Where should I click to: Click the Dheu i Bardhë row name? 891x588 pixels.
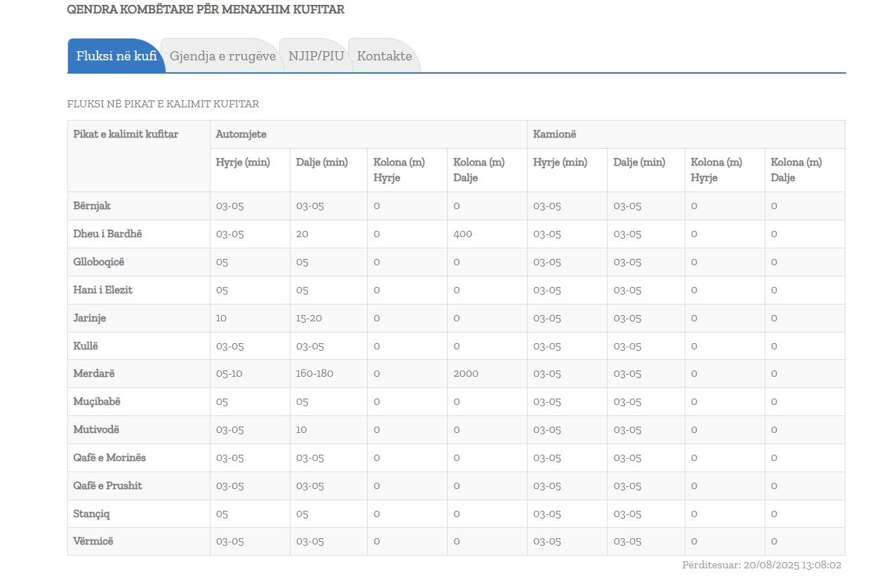click(107, 234)
